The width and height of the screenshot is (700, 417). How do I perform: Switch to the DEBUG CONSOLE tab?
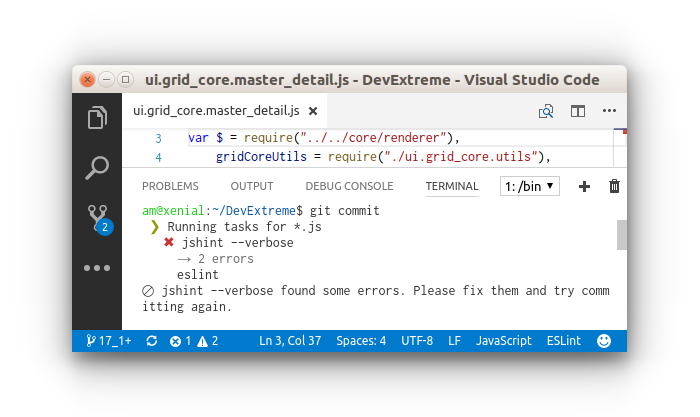pos(349,186)
